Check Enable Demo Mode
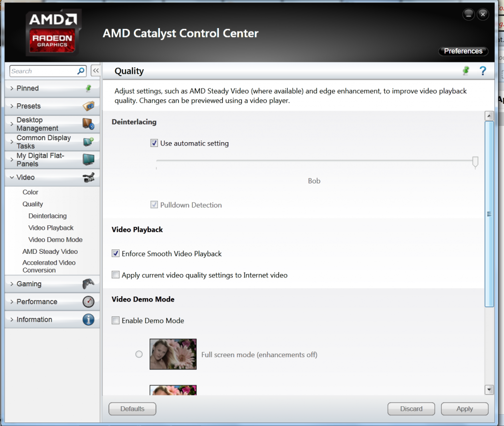This screenshot has width=504, height=426. [116, 320]
